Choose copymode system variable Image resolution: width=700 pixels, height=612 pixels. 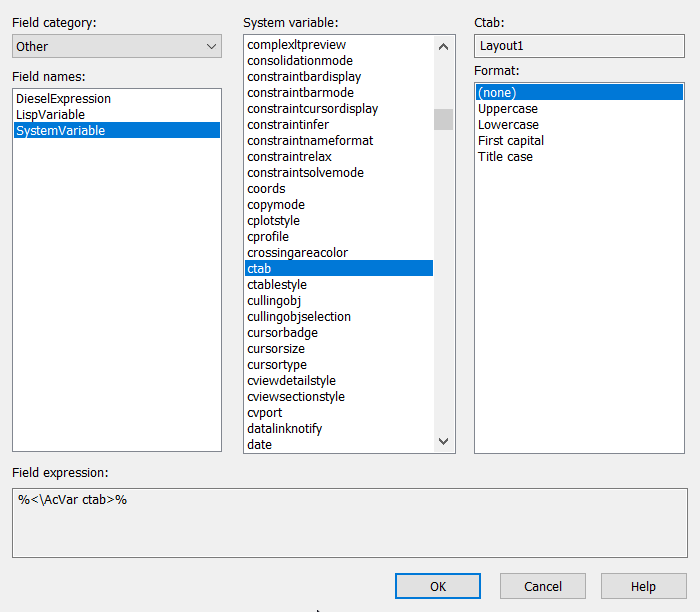click(x=339, y=204)
